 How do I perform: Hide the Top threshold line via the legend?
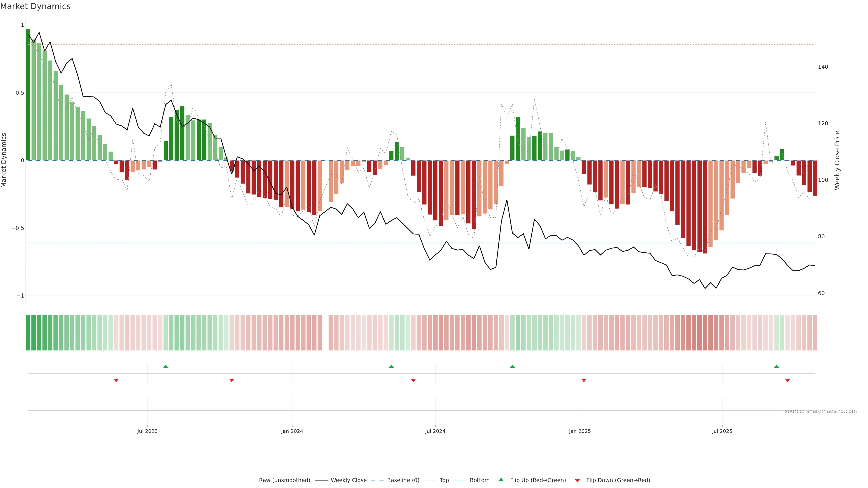click(x=444, y=480)
